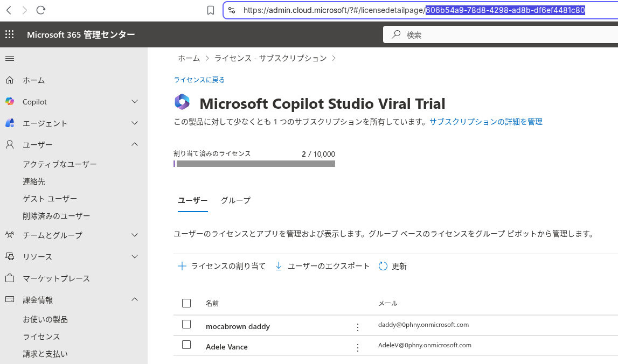Sort by the 名前 column header

click(x=212, y=303)
